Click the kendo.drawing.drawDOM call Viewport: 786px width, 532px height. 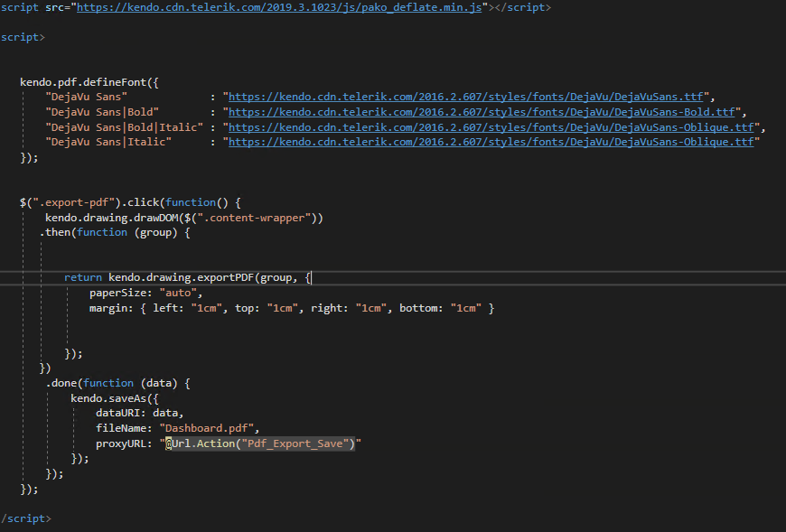tap(111, 218)
